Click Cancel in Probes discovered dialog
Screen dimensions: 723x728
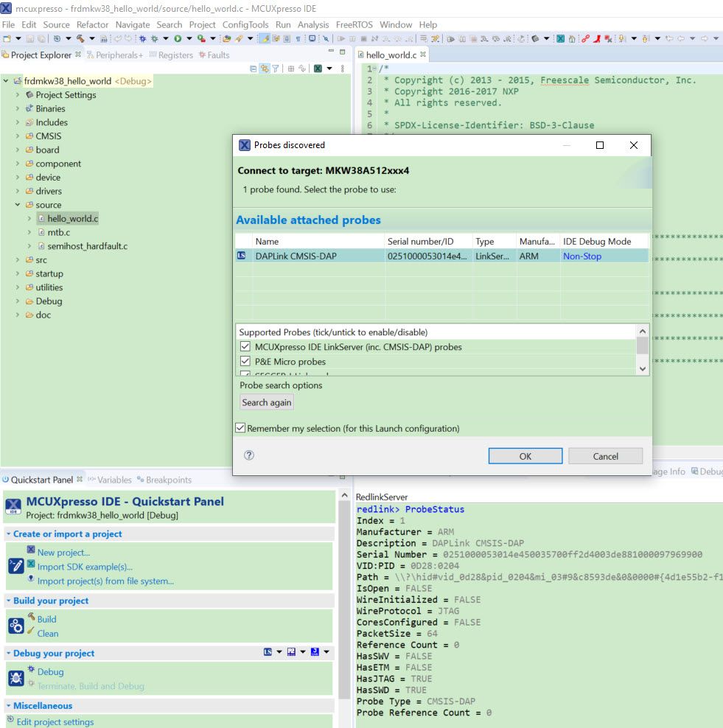[x=605, y=456]
